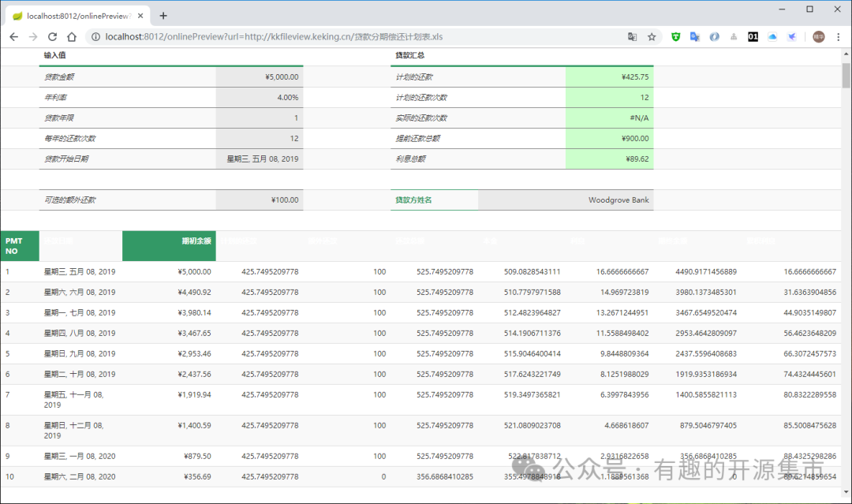The height and width of the screenshot is (504, 852).
Task: Open a new browser tab
Action: pyautogui.click(x=163, y=16)
